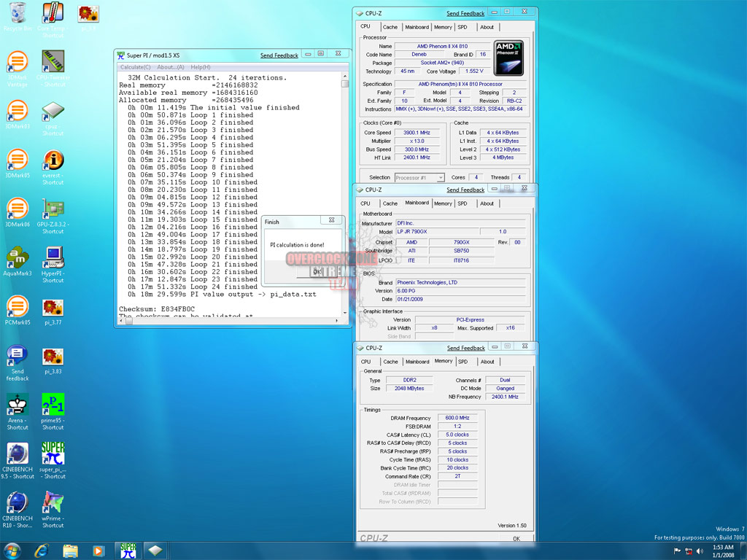Image resolution: width=747 pixels, height=560 pixels.
Task: Open Send feedback desktop icon
Action: pyautogui.click(x=18, y=363)
